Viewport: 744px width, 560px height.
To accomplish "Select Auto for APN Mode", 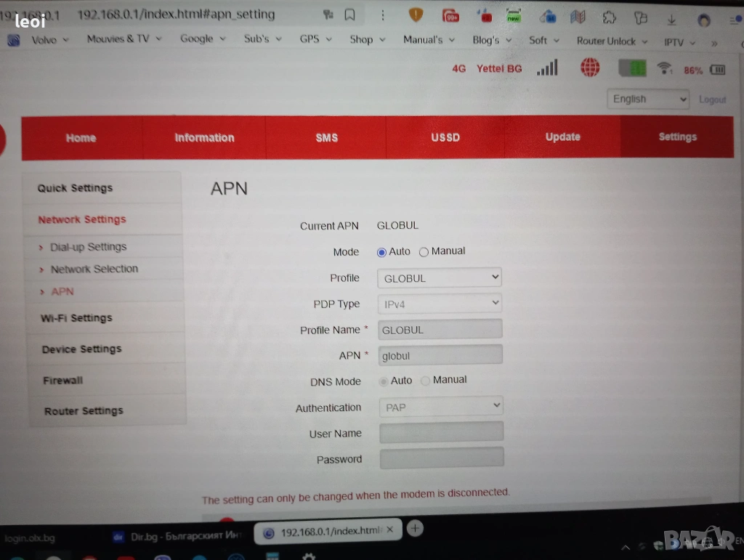I will pos(382,252).
